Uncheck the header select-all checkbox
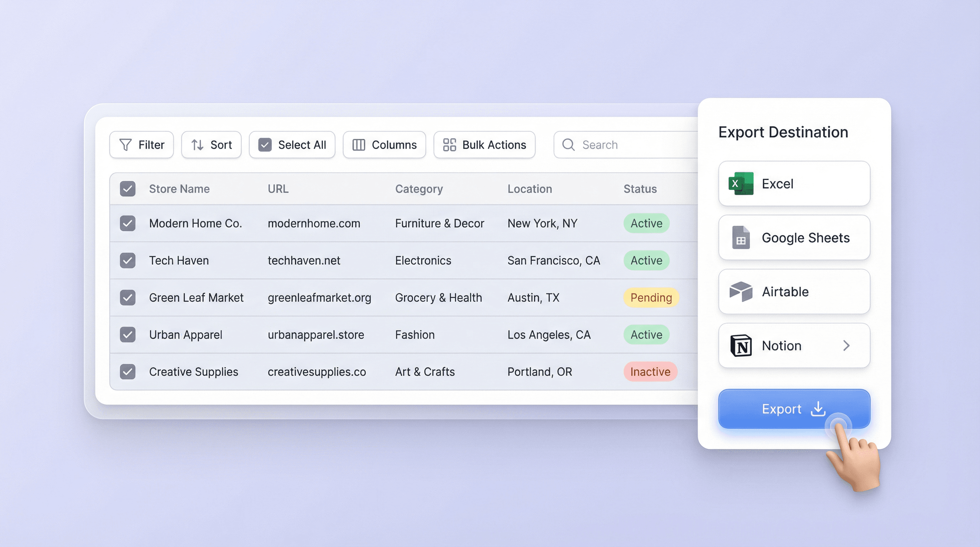980x547 pixels. click(x=128, y=188)
